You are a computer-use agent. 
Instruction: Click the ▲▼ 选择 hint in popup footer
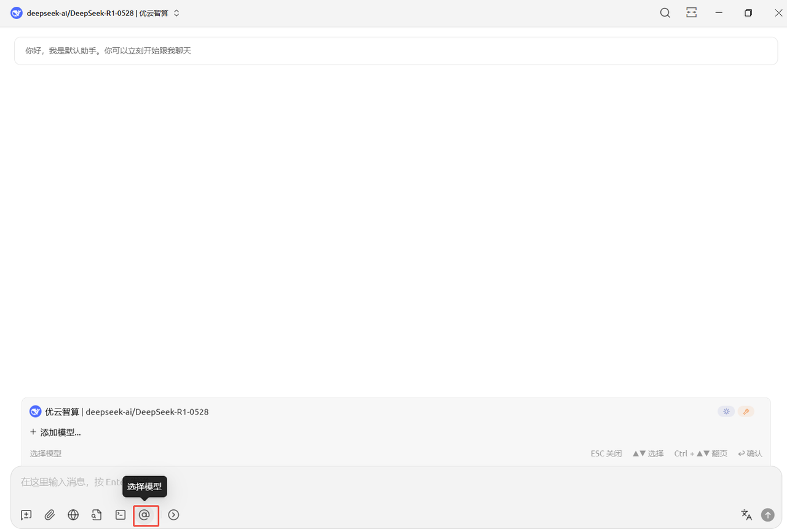tap(648, 453)
